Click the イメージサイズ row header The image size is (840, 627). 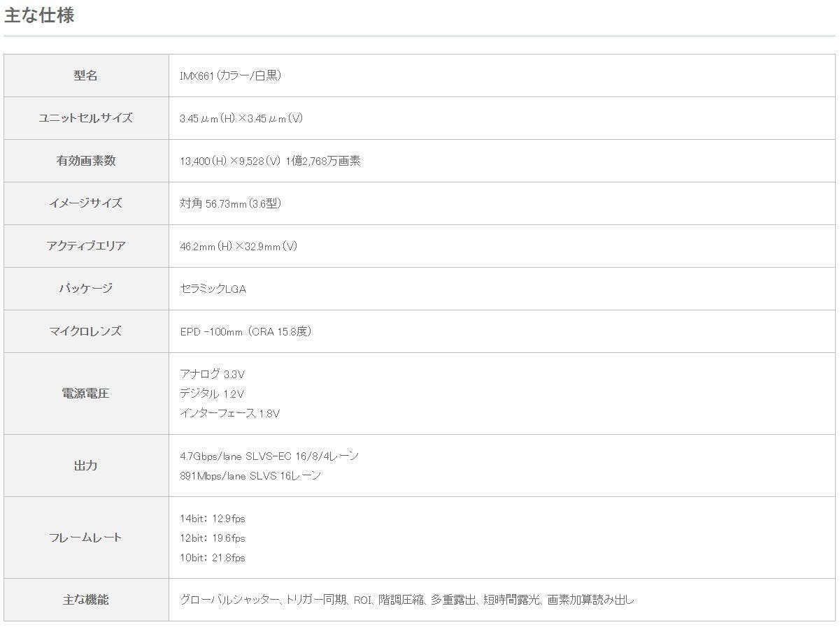pos(85,203)
